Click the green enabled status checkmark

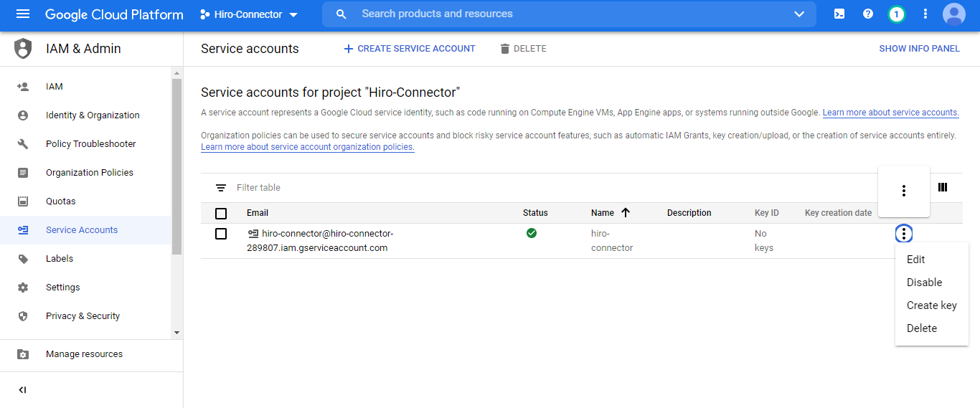[532, 233]
